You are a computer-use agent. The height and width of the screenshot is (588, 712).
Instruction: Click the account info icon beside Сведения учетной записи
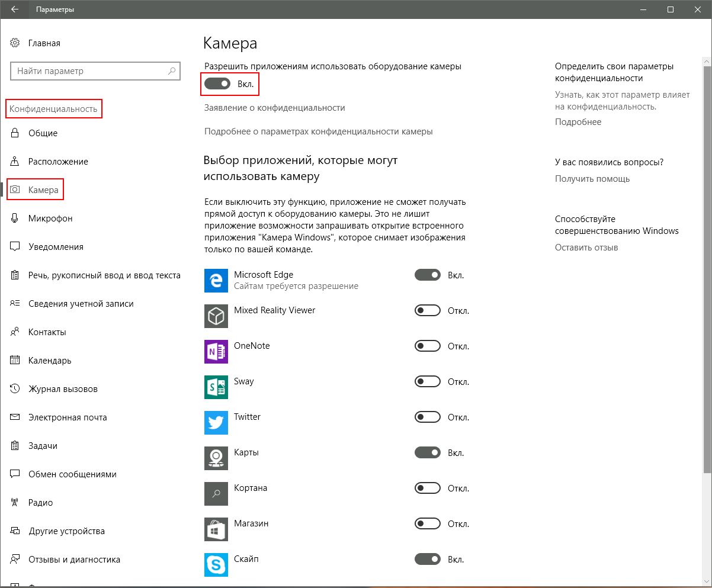(x=15, y=304)
